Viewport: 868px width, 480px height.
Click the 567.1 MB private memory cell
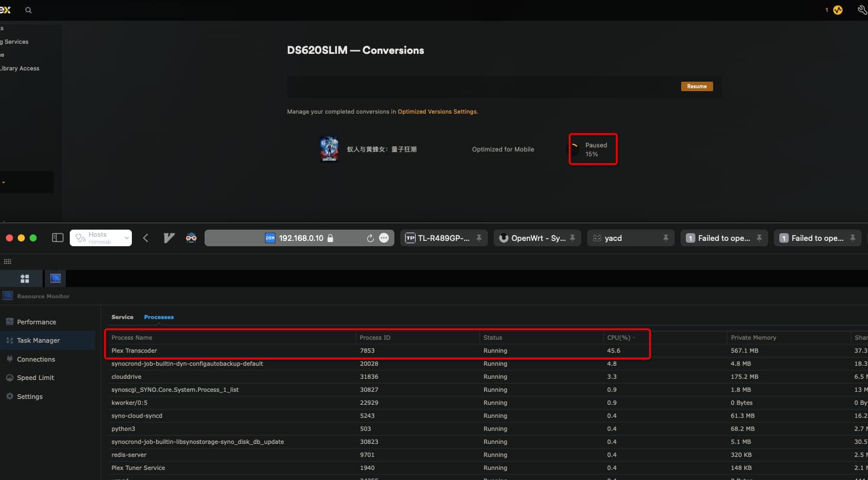[x=744, y=350]
